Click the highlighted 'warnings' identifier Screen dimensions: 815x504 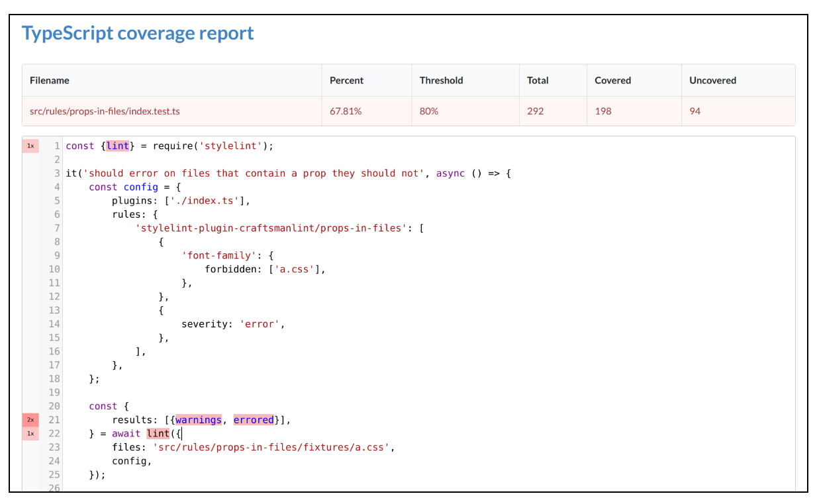(199, 420)
